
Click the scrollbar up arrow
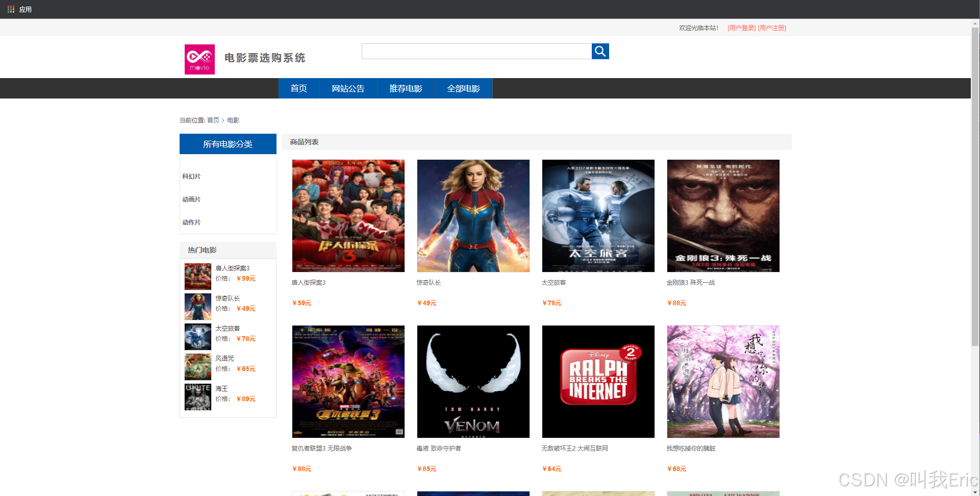[x=975, y=22]
